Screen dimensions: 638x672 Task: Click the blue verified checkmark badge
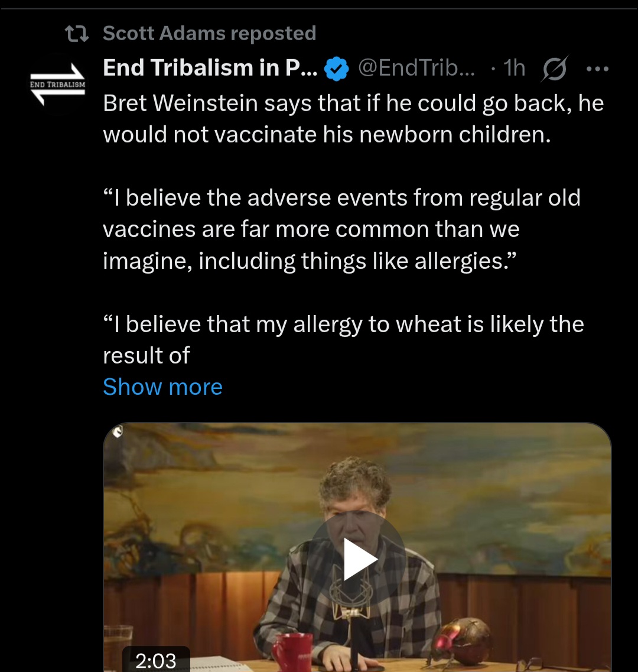pos(337,69)
